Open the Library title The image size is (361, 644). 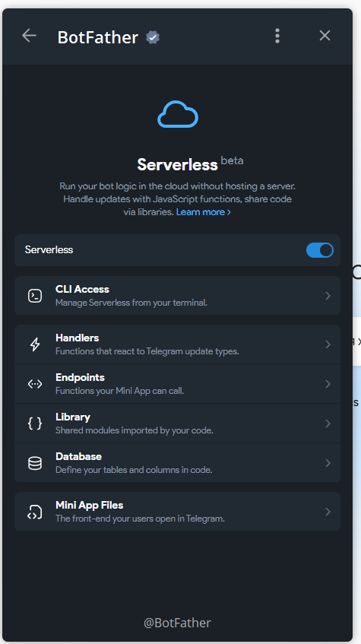73,417
